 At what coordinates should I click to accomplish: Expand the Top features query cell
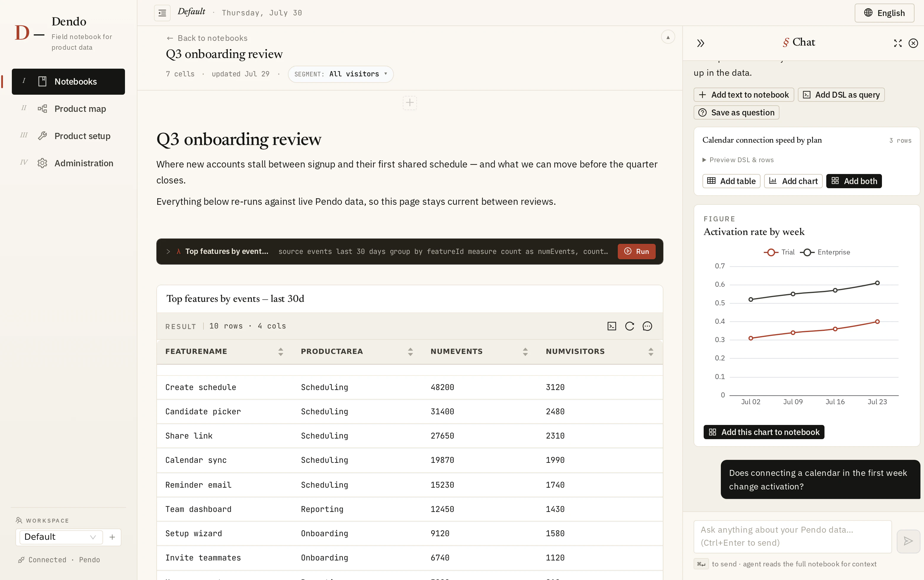pyautogui.click(x=168, y=252)
